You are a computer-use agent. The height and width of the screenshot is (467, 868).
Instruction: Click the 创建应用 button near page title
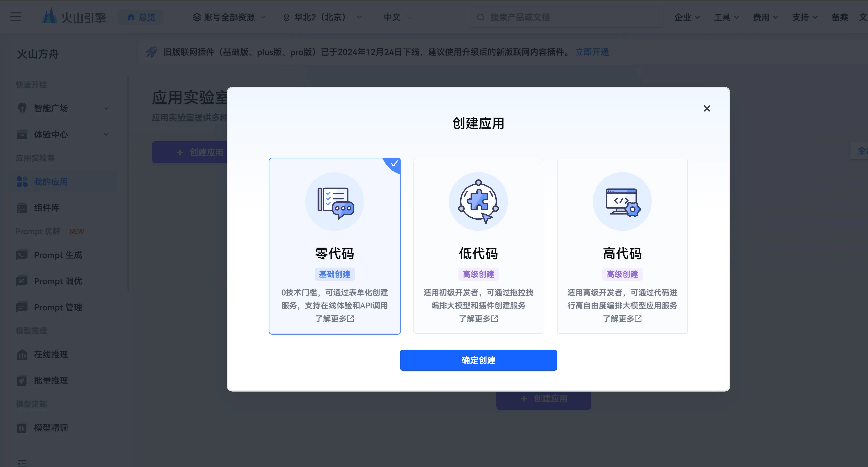coord(190,152)
